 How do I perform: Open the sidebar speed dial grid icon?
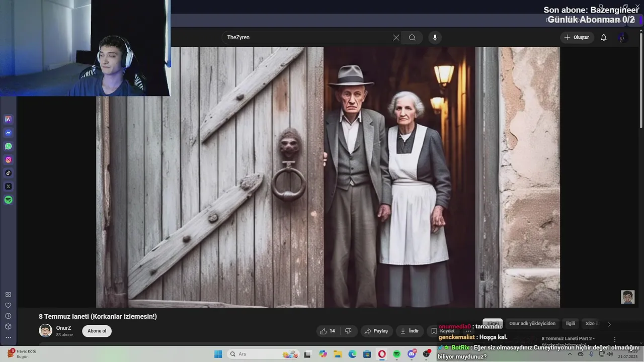(x=8, y=295)
